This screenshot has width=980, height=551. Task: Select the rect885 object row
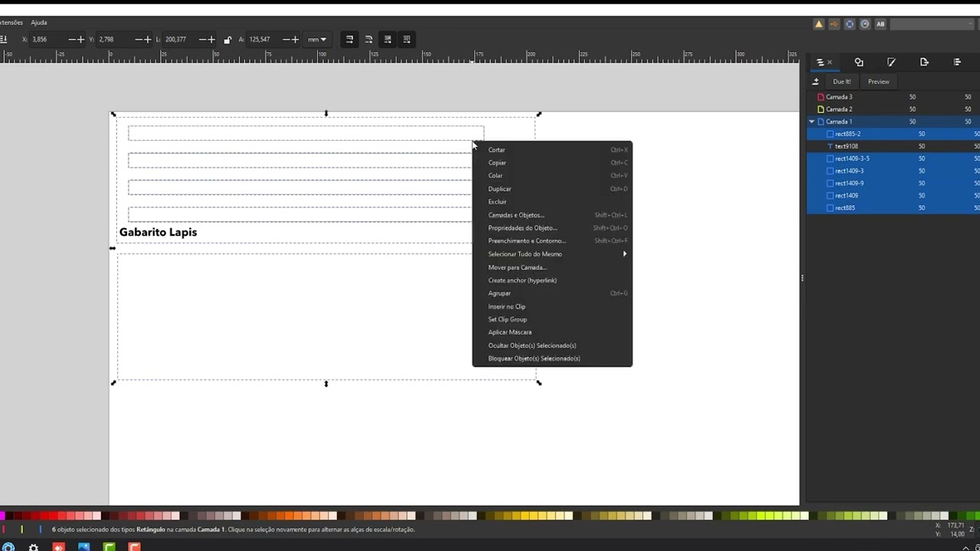(x=893, y=208)
